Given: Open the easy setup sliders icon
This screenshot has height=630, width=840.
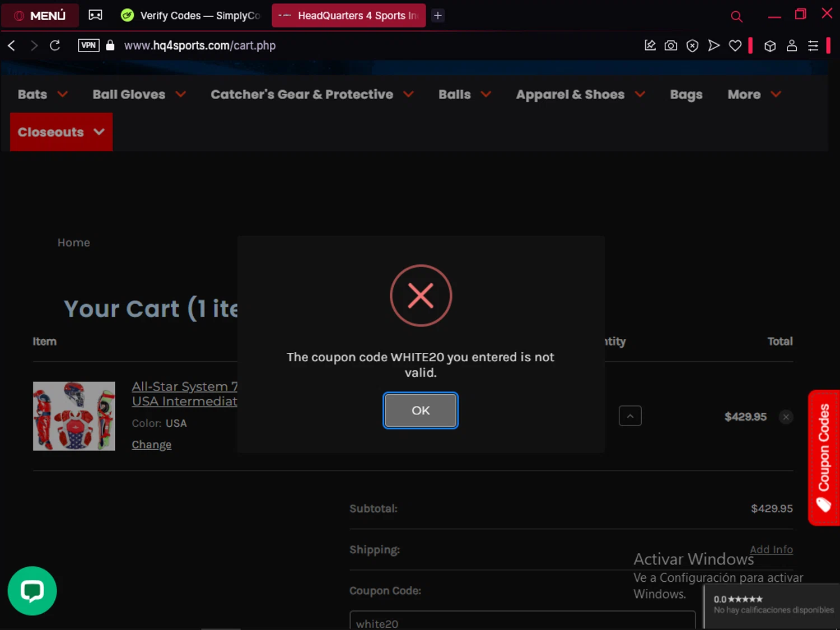Looking at the screenshot, I should coord(813,46).
